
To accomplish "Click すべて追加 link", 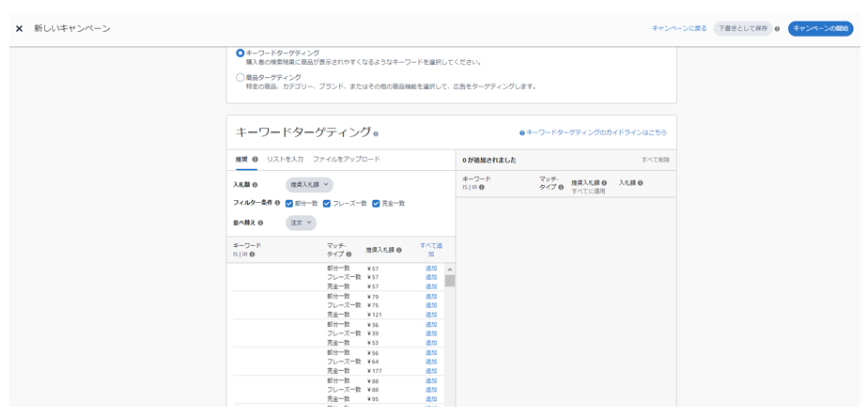I will coord(431,250).
